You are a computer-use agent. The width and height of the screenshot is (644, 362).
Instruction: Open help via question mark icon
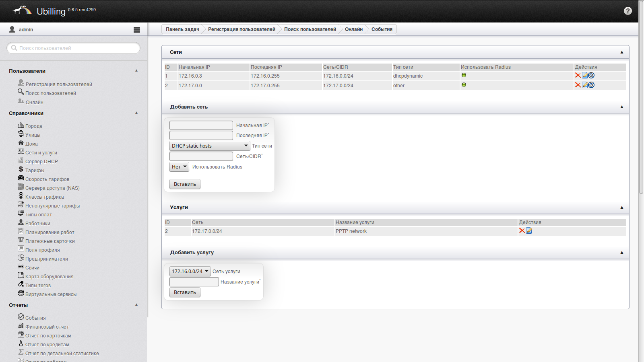[x=627, y=11]
